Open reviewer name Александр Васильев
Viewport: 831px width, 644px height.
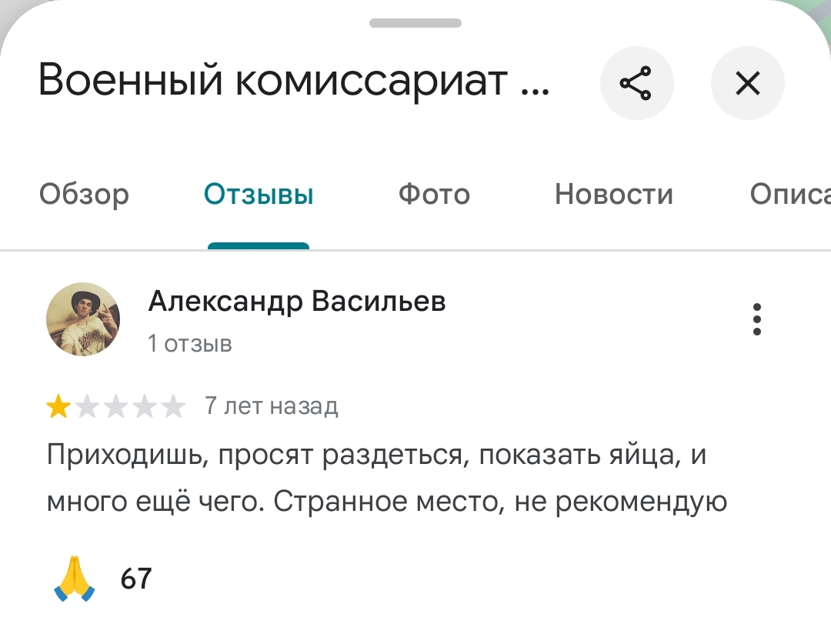click(x=296, y=302)
